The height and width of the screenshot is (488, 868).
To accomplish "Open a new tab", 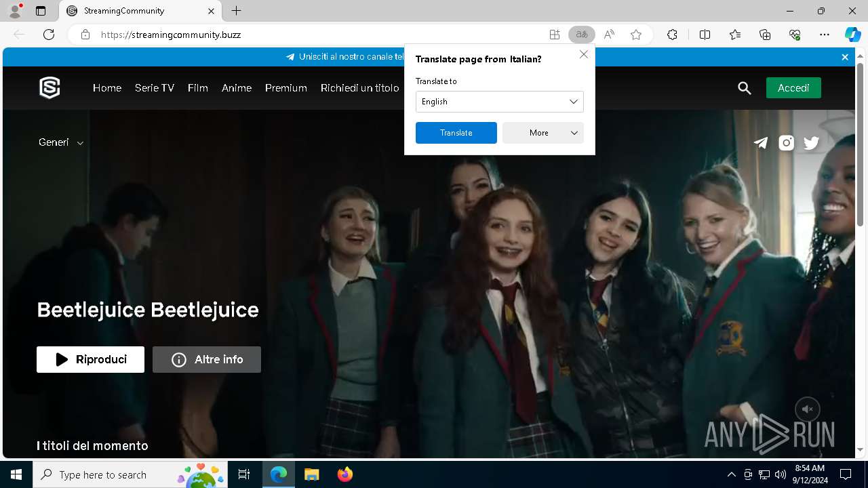I will pos(236,11).
